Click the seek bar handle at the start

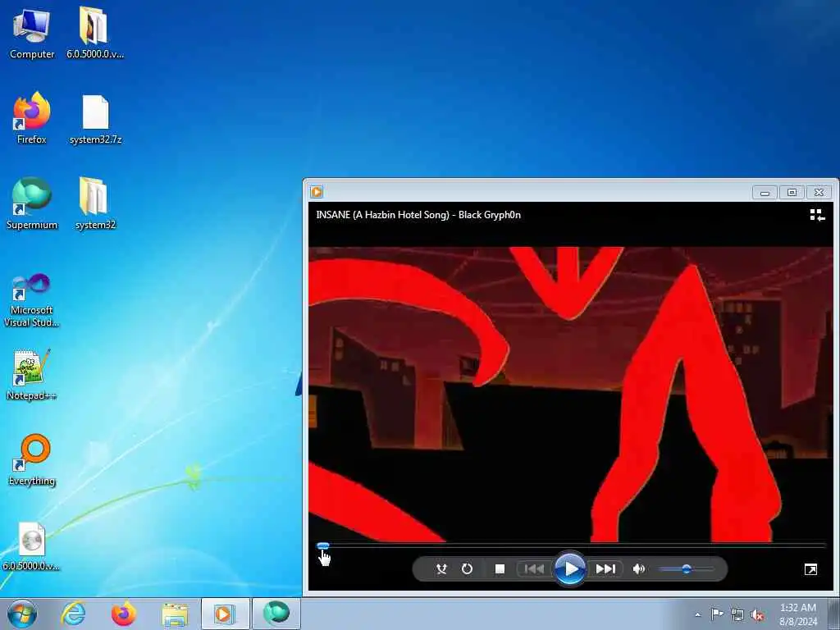click(x=323, y=546)
